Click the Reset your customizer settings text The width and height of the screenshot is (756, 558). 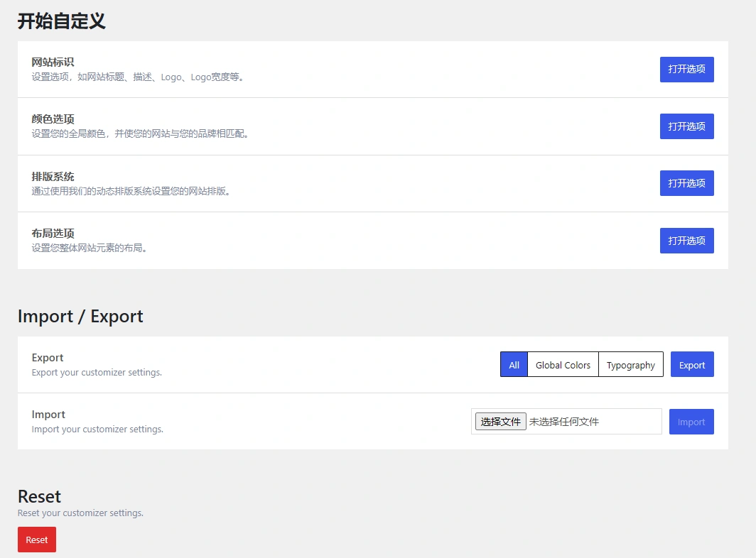[80, 513]
